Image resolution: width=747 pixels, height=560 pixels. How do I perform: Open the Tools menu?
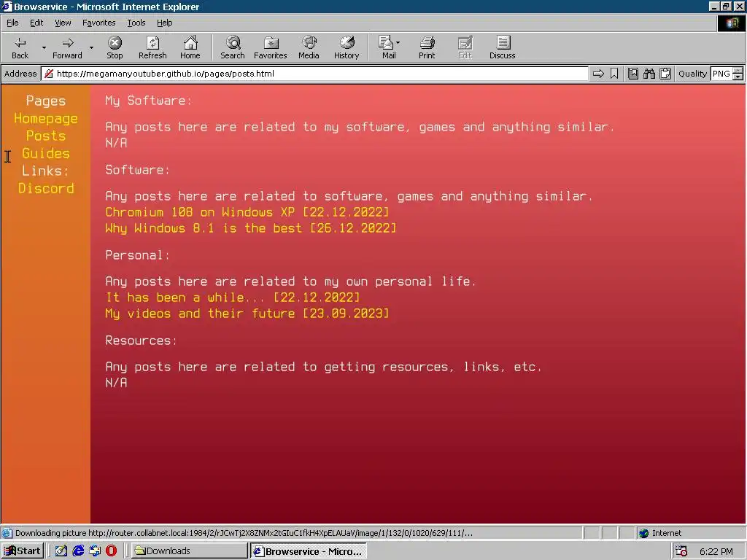136,23
